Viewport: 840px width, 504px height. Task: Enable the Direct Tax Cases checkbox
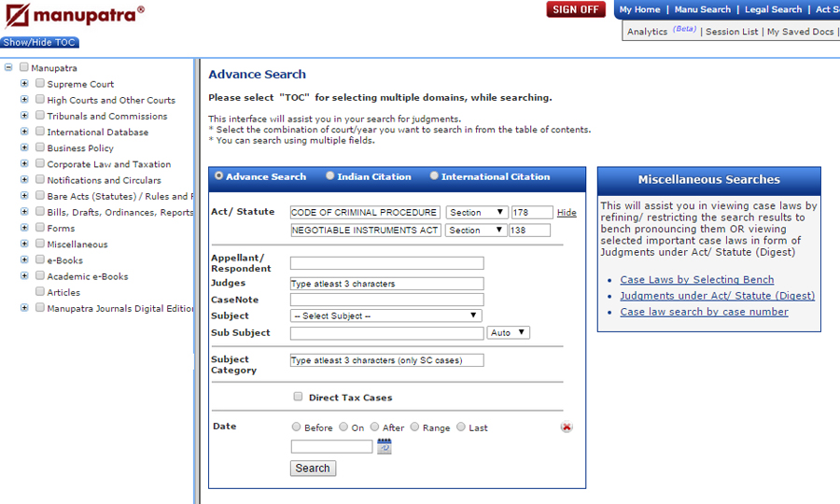pyautogui.click(x=298, y=397)
